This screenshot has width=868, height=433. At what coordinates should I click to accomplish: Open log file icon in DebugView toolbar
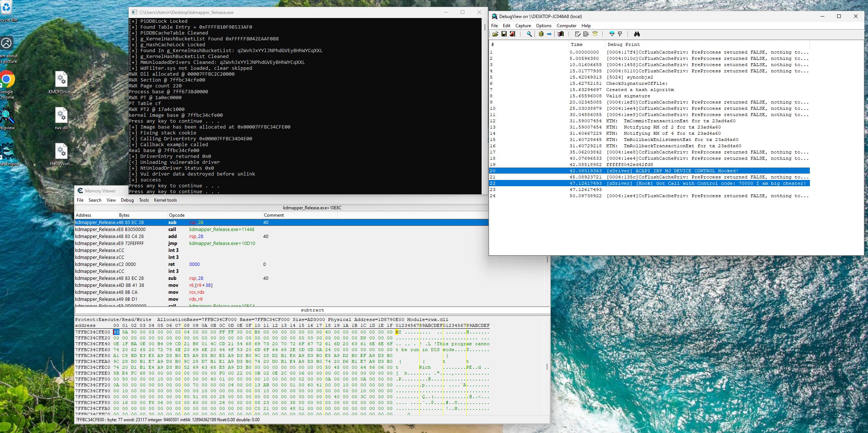coord(495,34)
